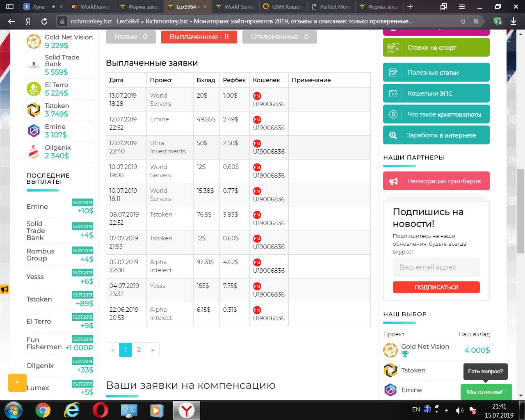The image size is (525, 420).
Task: Switch to the WorldServers tab
Action: point(91,7)
